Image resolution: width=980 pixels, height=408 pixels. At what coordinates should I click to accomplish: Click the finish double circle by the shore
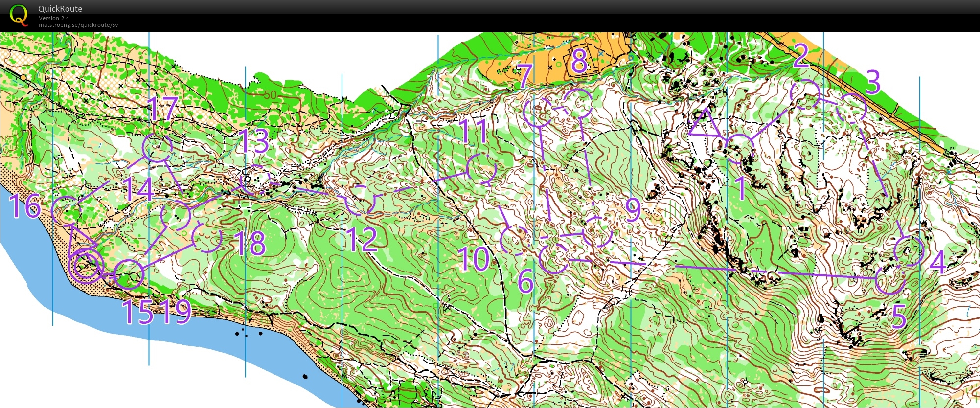(x=86, y=266)
